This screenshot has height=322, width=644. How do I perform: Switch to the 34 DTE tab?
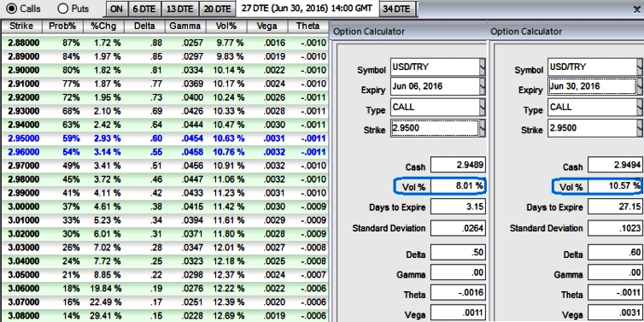398,9
